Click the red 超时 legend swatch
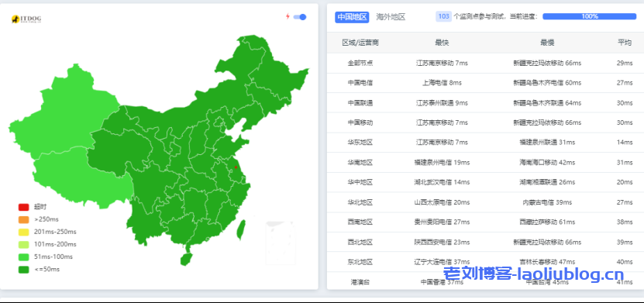This screenshot has width=644, height=303. coord(23,208)
